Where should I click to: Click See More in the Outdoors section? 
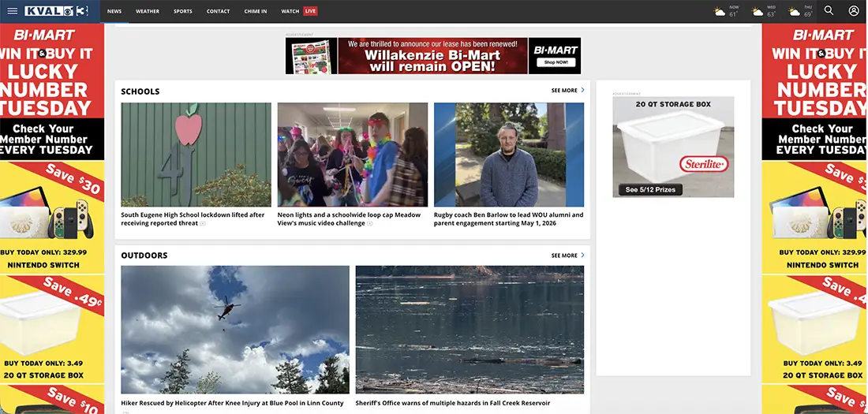tap(564, 255)
